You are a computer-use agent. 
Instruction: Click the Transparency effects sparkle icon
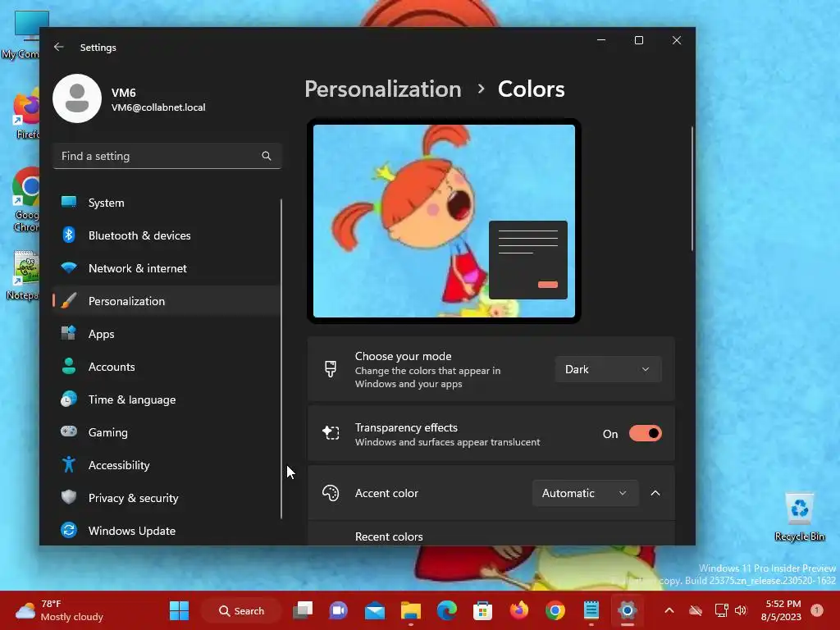(x=331, y=433)
